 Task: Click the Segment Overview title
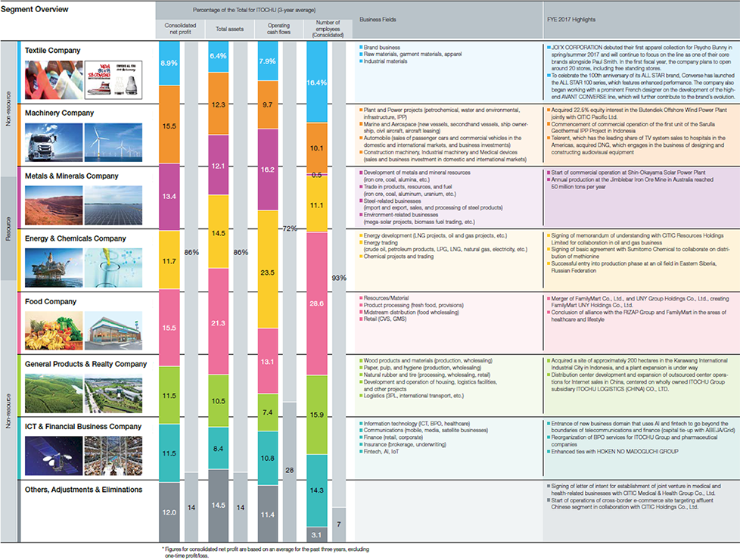pyautogui.click(x=35, y=9)
